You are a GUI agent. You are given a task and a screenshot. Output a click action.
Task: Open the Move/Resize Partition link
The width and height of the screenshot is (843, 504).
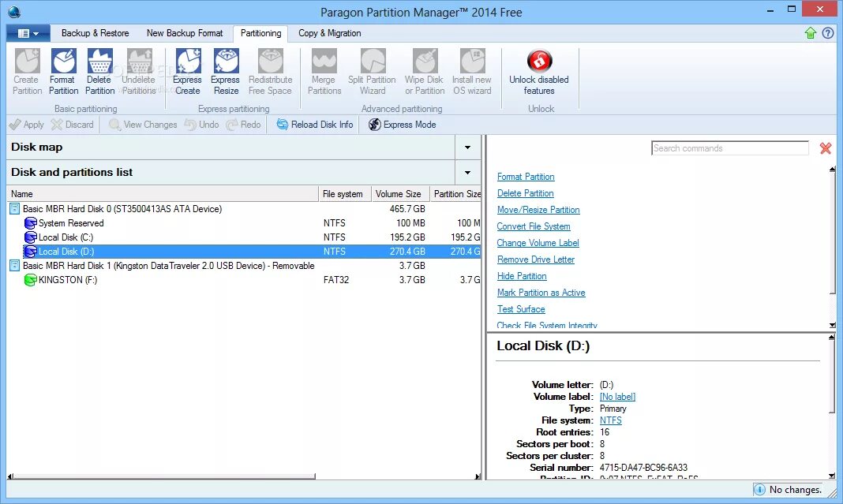tap(538, 210)
